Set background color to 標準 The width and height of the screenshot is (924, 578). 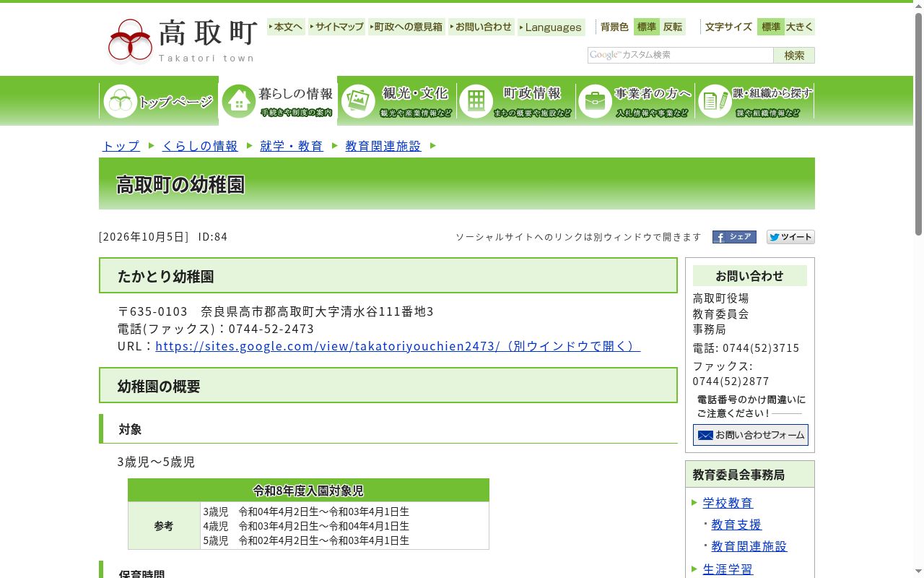tap(647, 27)
